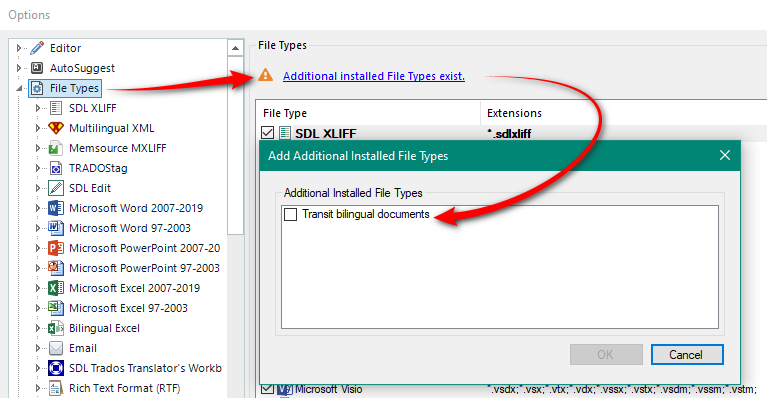
Task: Click the *.sdlxliff extension cell
Action: tap(509, 133)
